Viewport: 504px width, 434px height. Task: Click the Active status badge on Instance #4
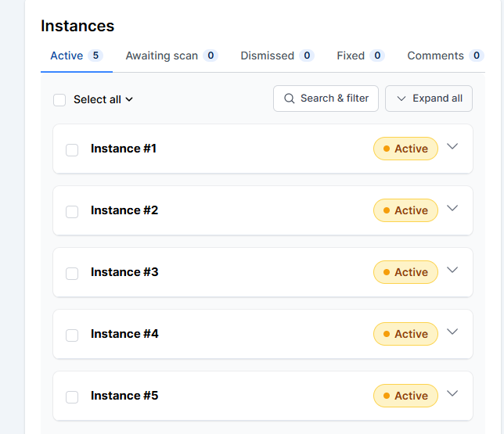tap(405, 334)
